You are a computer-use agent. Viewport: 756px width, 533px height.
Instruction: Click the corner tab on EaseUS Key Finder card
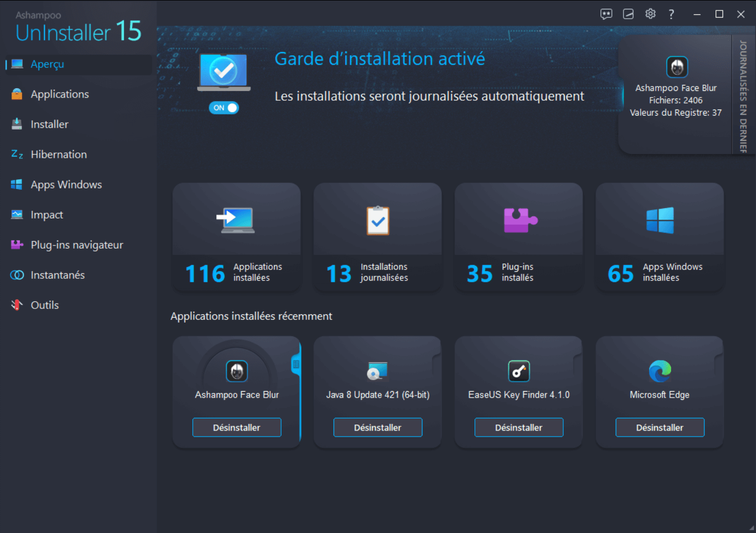tap(578, 364)
